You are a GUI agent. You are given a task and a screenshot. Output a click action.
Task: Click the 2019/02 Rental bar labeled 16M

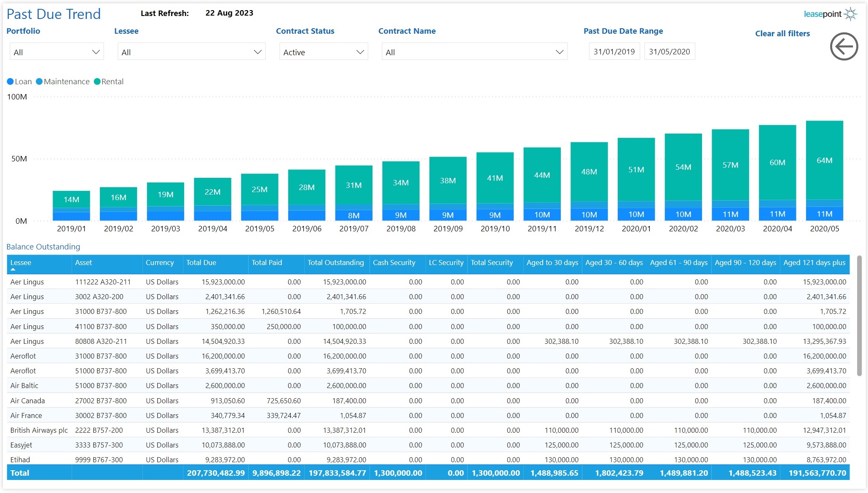118,197
